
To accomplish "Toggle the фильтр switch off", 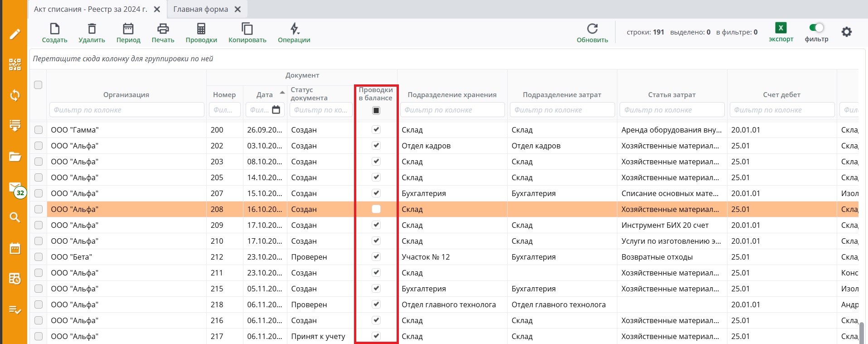I will pos(816,28).
